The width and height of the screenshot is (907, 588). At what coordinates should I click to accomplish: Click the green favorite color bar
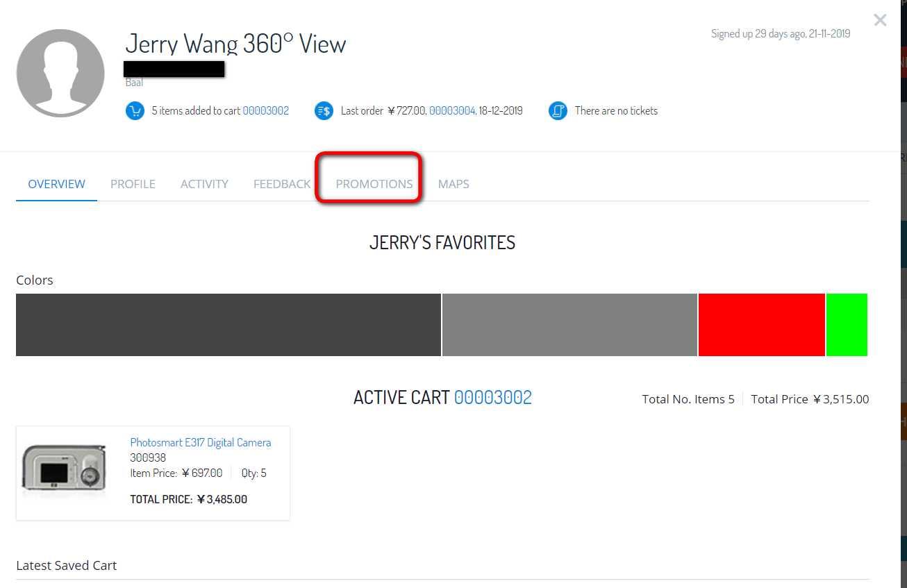[847, 325]
